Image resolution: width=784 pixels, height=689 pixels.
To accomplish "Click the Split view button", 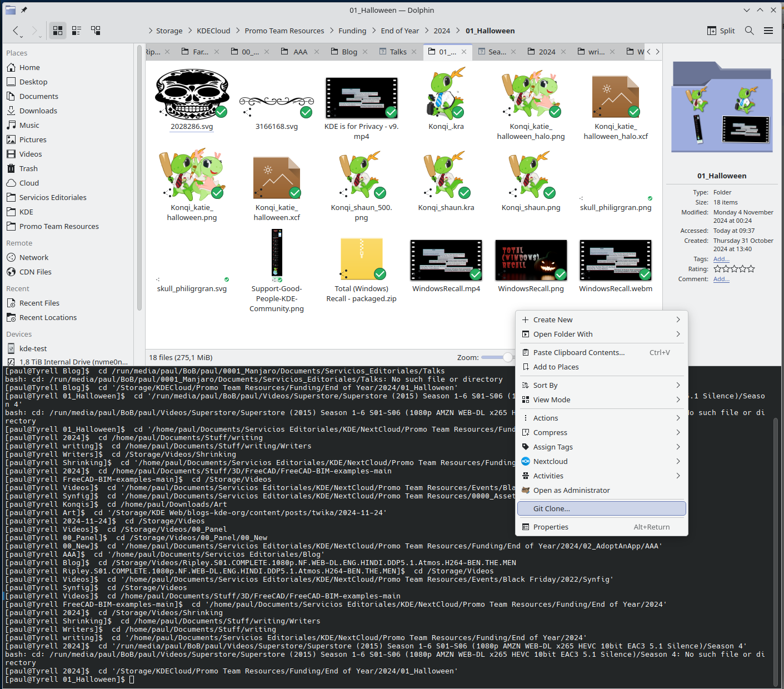I will point(721,31).
